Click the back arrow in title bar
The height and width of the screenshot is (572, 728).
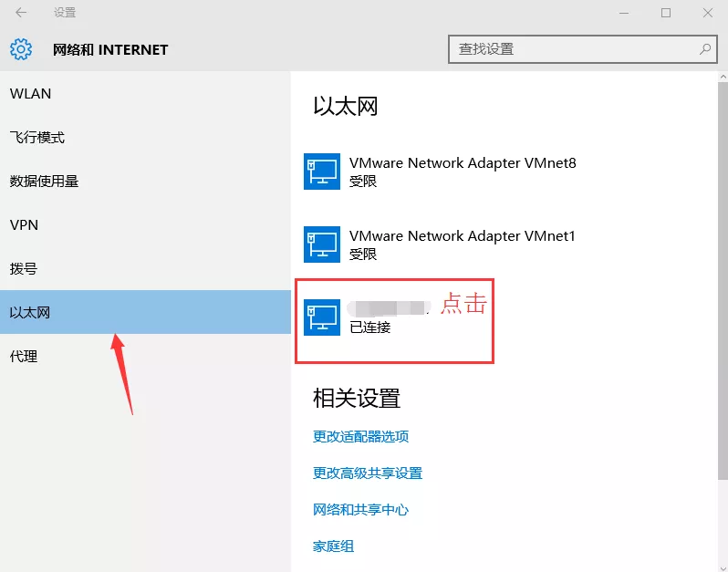coord(21,13)
